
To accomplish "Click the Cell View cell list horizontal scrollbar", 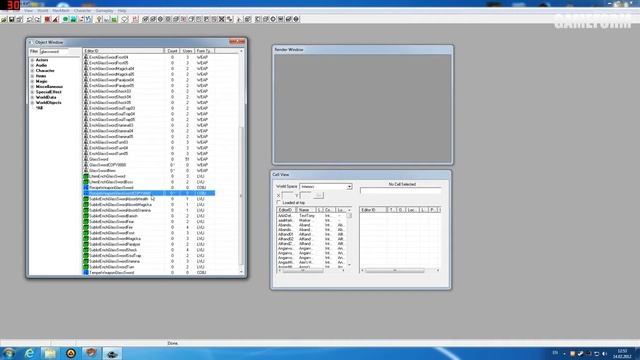I will [303, 270].
